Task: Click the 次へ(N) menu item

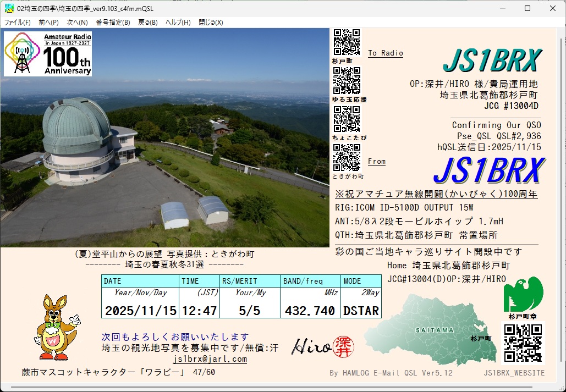Action: (77, 23)
